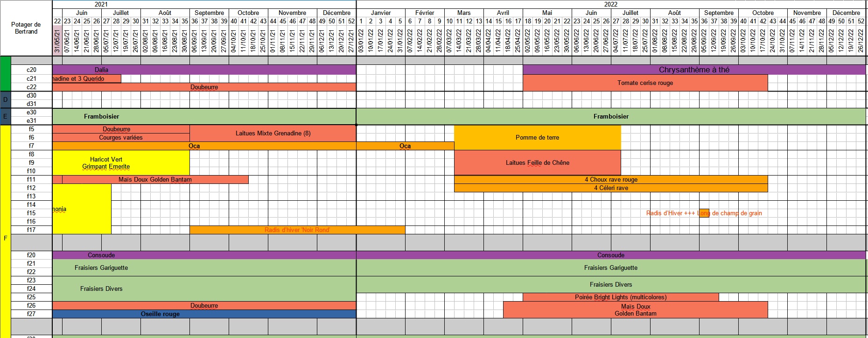
Task: Select row label 'c20'
Action: (31, 70)
